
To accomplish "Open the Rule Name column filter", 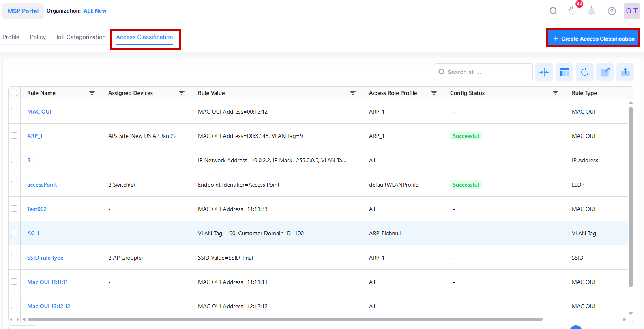I will [92, 93].
